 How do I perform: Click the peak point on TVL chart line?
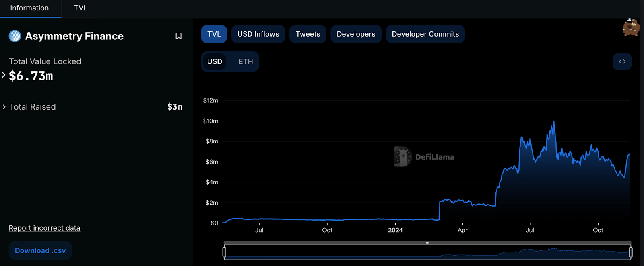[554, 121]
